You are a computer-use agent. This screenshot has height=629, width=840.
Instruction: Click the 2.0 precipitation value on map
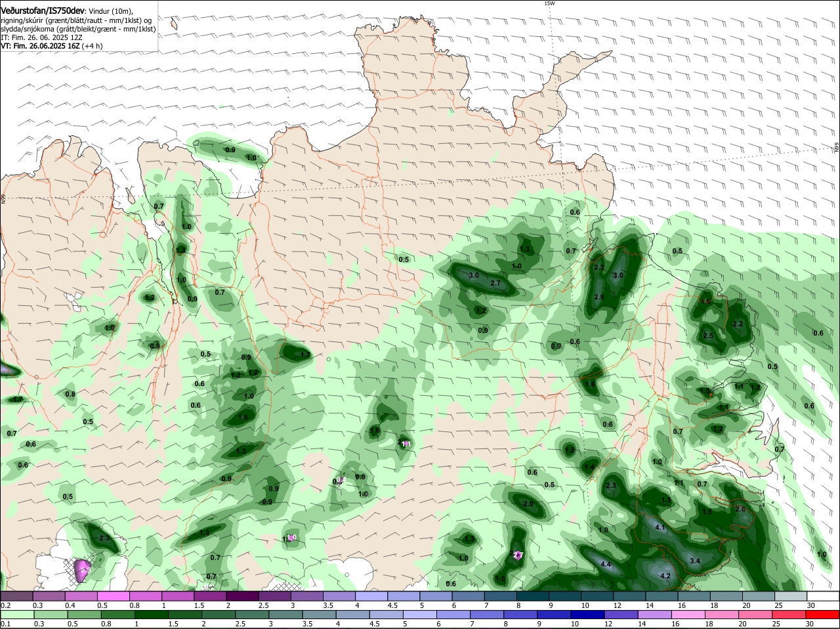[x=528, y=504]
